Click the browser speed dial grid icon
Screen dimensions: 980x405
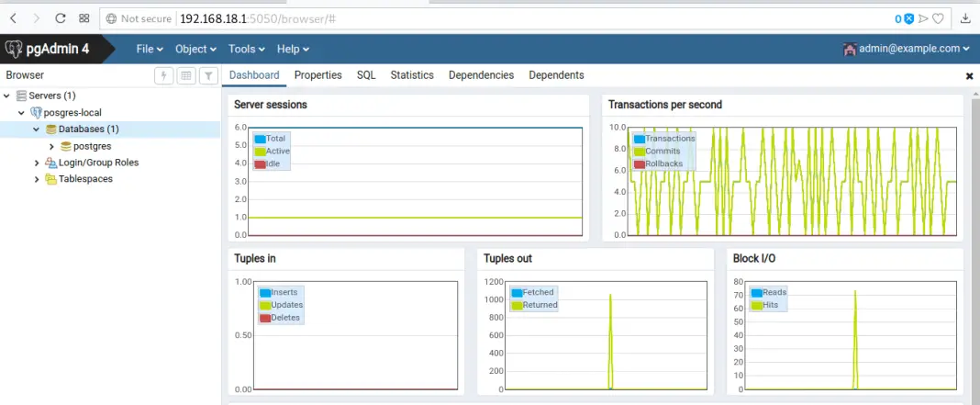click(x=84, y=18)
